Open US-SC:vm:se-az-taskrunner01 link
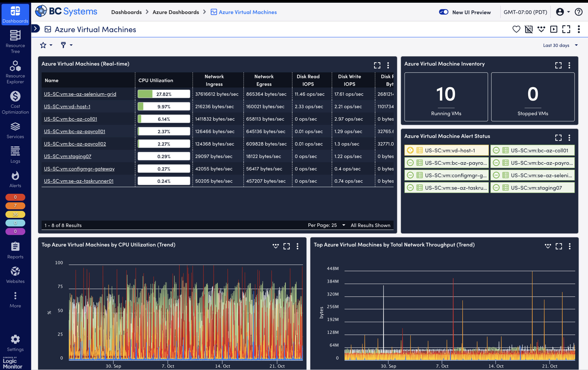The image size is (588, 370). (79, 181)
